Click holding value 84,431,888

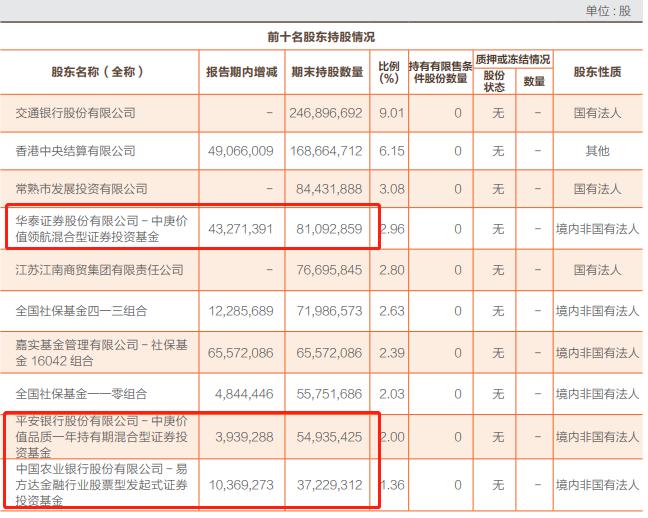tap(329, 189)
